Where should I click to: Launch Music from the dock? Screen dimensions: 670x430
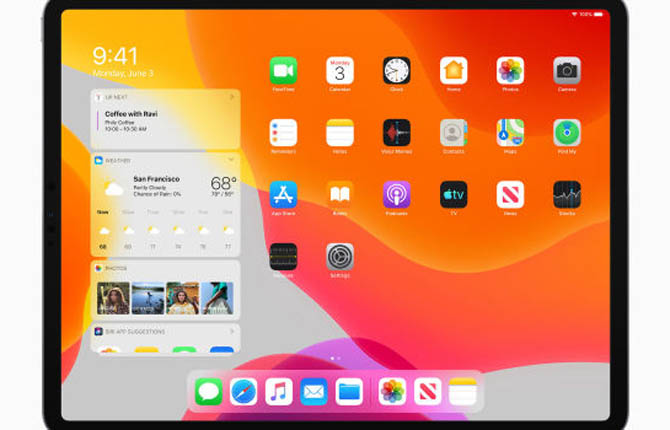279,391
